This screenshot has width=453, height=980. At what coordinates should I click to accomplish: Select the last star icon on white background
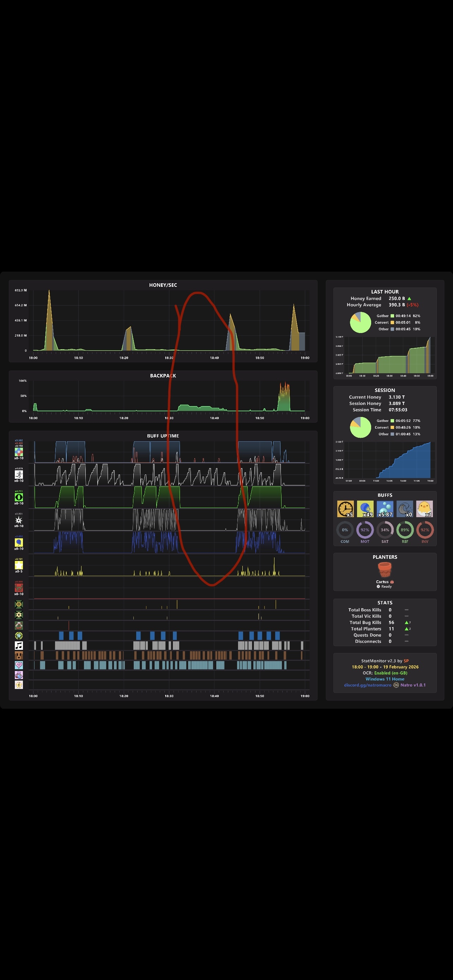[x=19, y=685]
